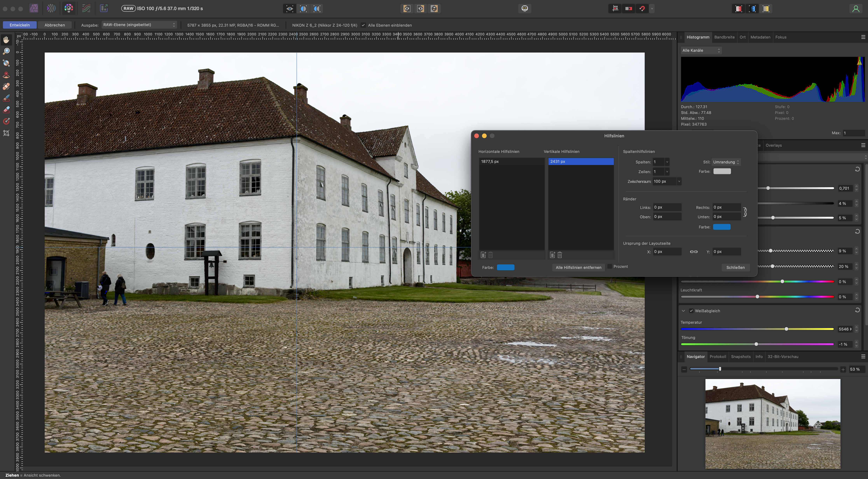Select the Zoom magnifier tool

[x=6, y=51]
